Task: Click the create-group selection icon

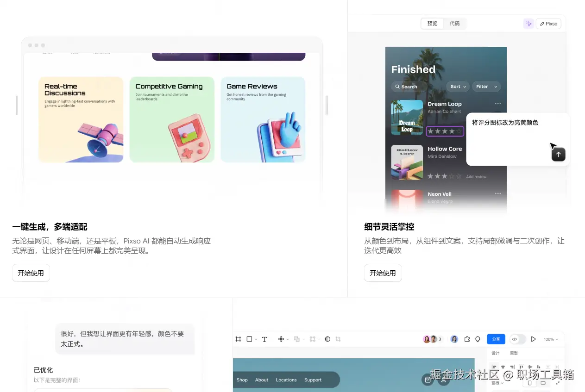Action: coord(313,339)
